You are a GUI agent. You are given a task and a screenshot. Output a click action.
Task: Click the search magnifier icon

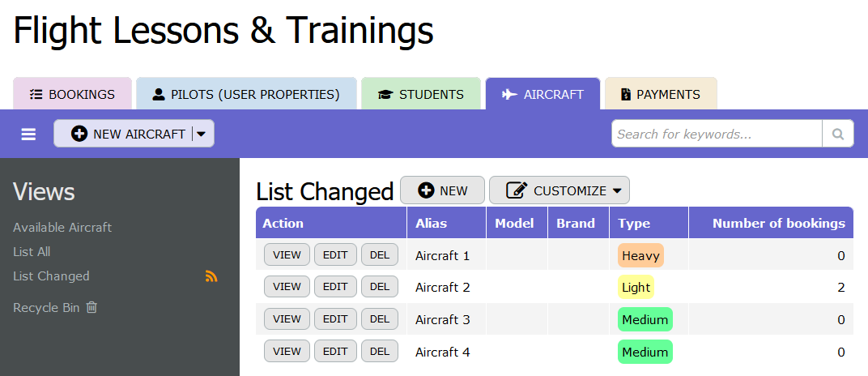pos(838,135)
